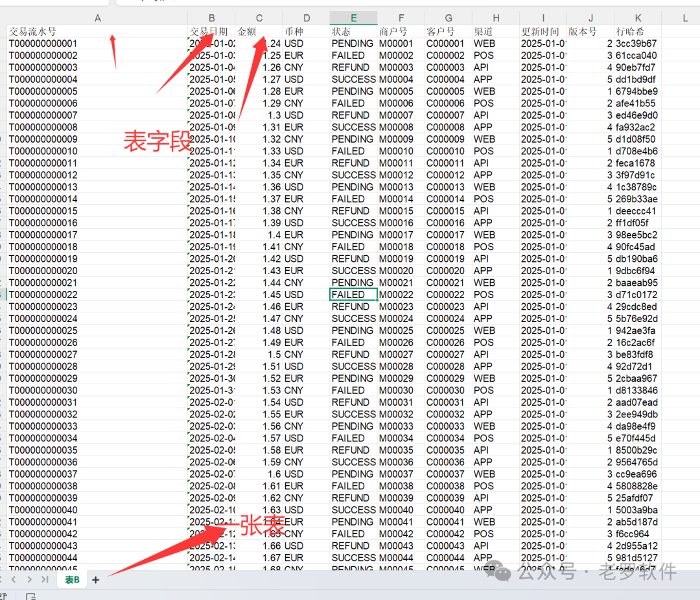The image size is (700, 600).
Task: Select the FAILED cell in row M00022
Action: coord(354,295)
